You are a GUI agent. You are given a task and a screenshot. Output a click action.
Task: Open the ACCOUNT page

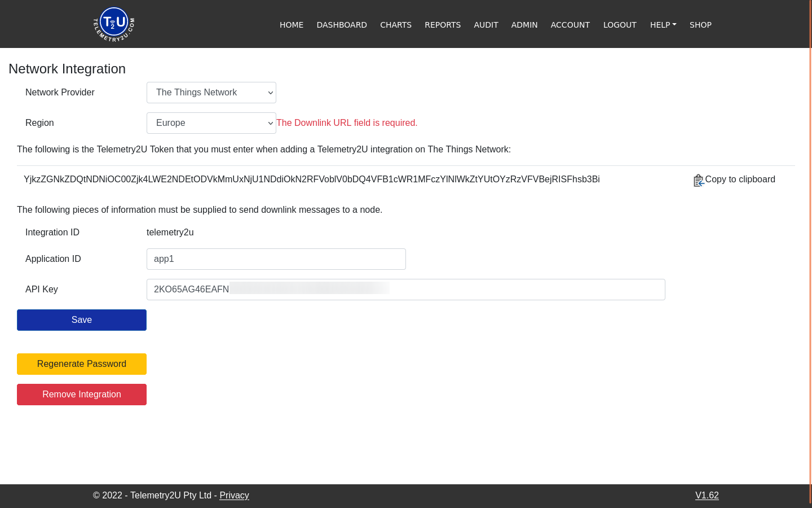click(570, 25)
